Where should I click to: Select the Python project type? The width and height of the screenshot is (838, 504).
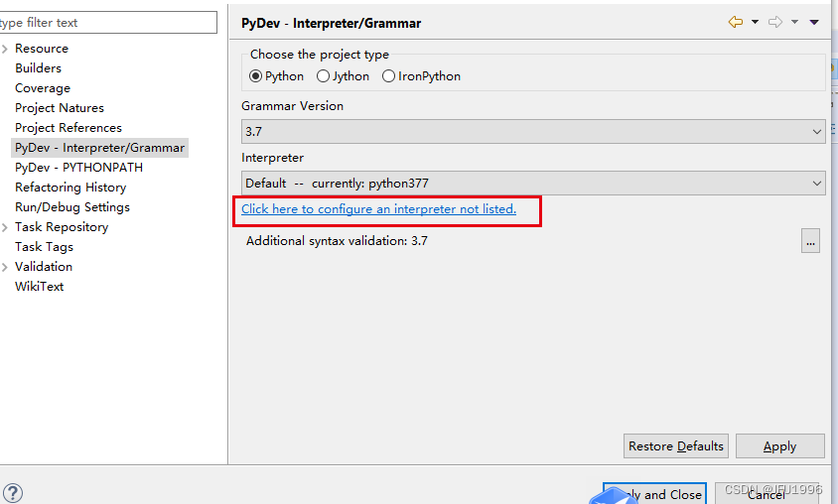tap(276, 76)
